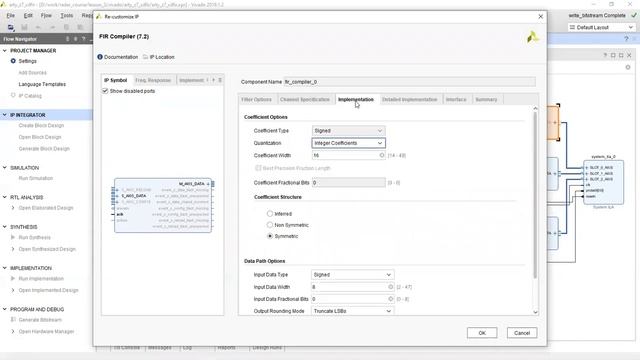Viewport: 640px width, 360px height.
Task: Click the save icon in main toolbar
Action: coord(24,27)
